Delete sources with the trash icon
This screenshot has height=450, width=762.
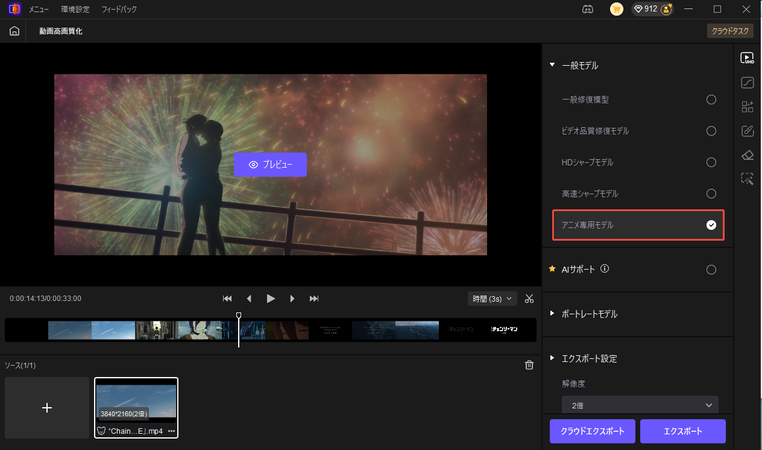click(529, 365)
